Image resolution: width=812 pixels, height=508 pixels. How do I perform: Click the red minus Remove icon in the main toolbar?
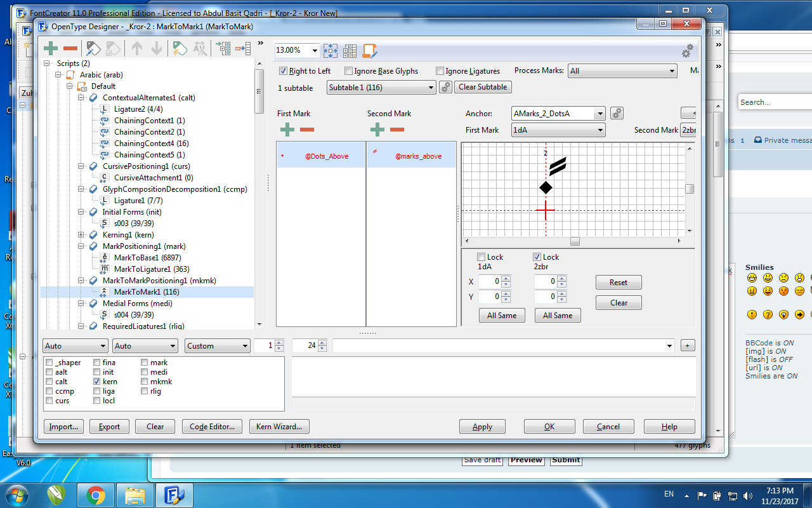(x=70, y=48)
